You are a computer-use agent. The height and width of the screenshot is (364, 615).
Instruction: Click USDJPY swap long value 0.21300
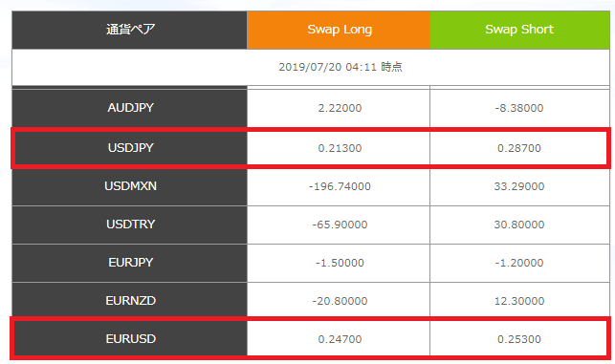(340, 148)
